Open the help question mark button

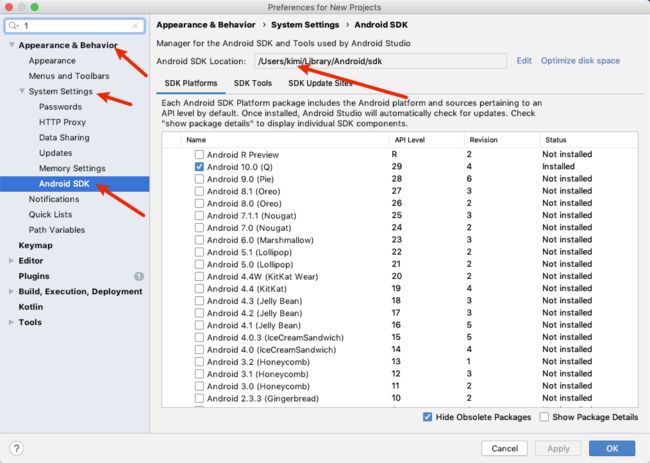16,448
